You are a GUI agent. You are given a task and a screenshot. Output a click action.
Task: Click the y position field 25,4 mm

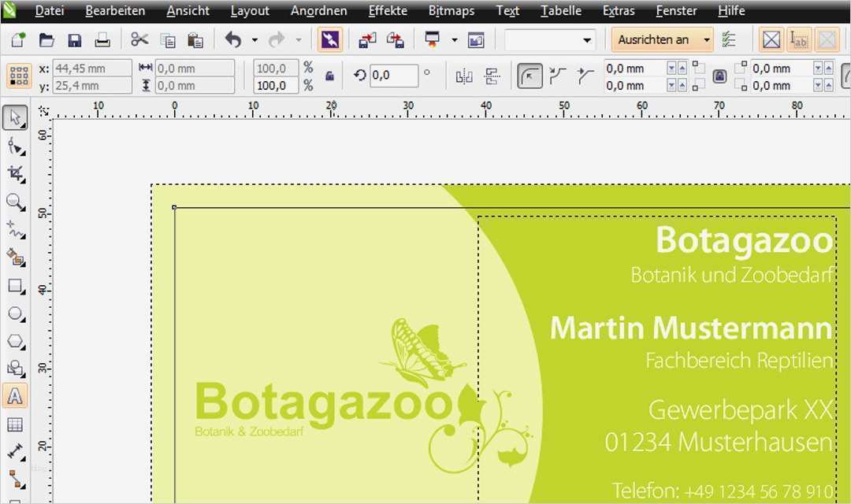pos(93,85)
